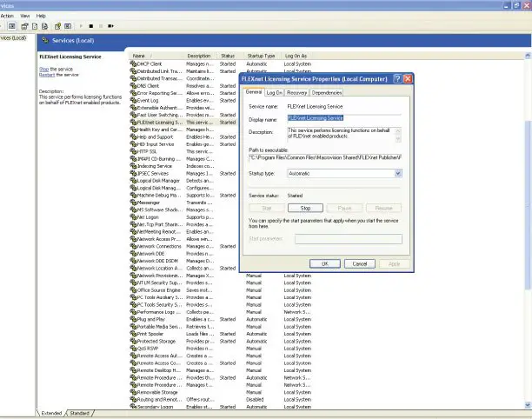532x419 pixels.
Task: Click the gear icon beside Network Connections
Action: click(133, 246)
